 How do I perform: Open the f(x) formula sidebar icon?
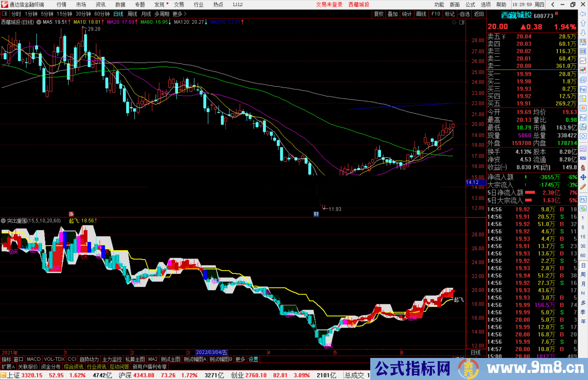pyautogui.click(x=583, y=127)
